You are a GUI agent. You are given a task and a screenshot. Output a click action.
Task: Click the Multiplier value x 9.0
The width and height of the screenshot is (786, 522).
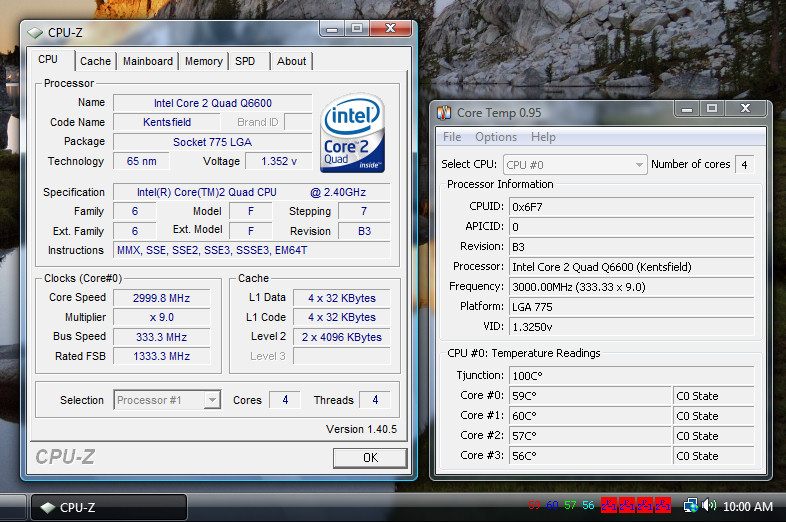161,317
